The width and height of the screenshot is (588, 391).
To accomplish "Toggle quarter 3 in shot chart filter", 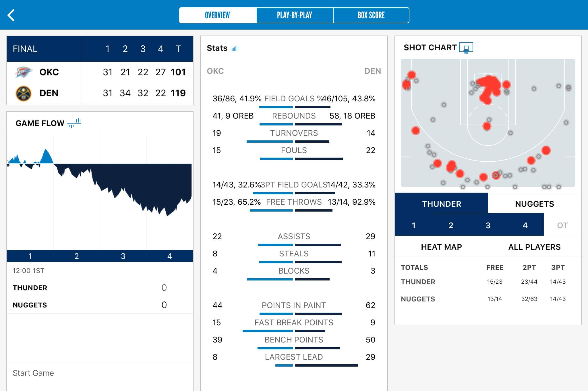I will pyautogui.click(x=488, y=225).
